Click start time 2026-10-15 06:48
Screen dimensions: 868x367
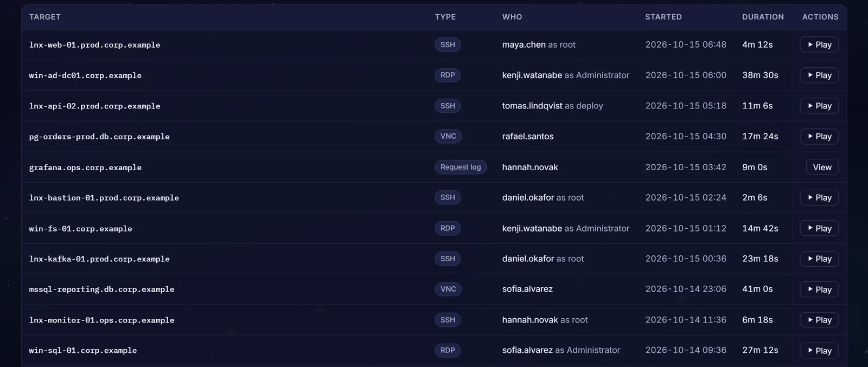pos(686,44)
